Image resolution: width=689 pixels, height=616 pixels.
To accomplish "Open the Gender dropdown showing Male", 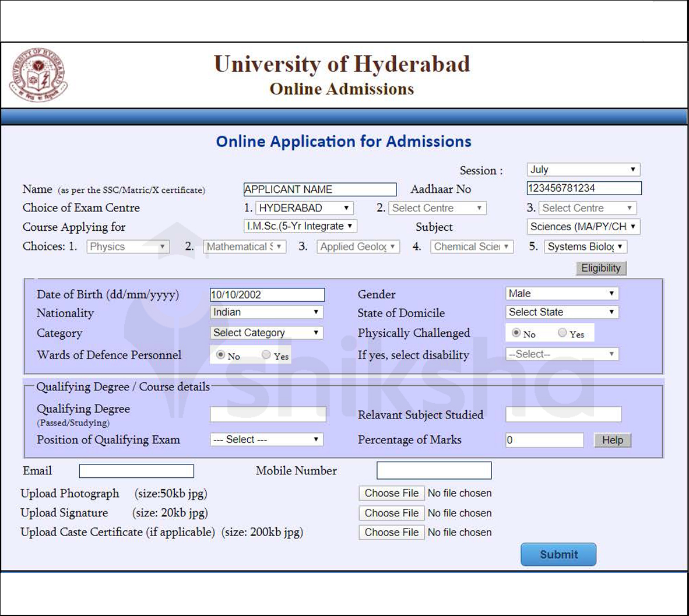I will (562, 294).
